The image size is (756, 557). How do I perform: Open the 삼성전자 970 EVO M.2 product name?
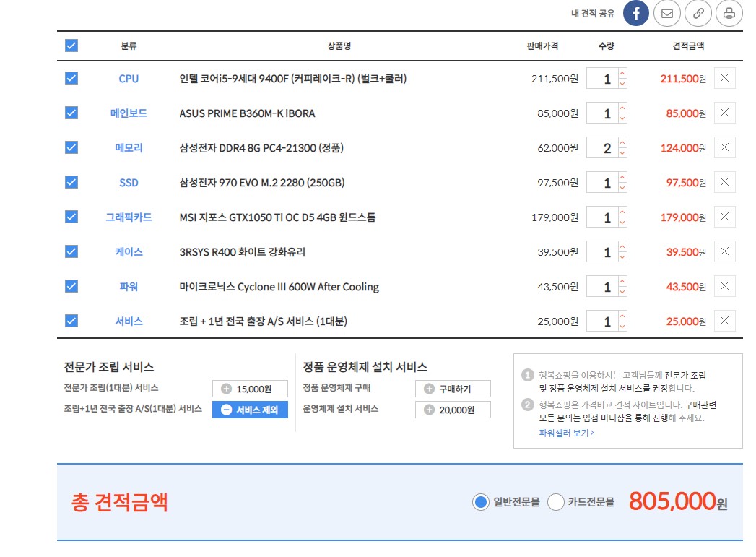point(262,183)
